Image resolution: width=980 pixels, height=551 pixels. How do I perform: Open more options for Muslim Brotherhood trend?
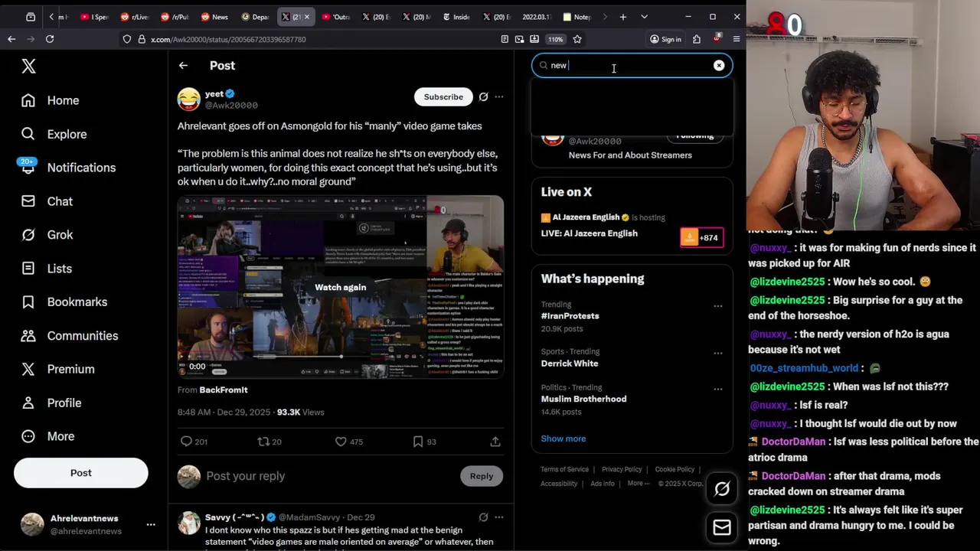click(x=718, y=389)
